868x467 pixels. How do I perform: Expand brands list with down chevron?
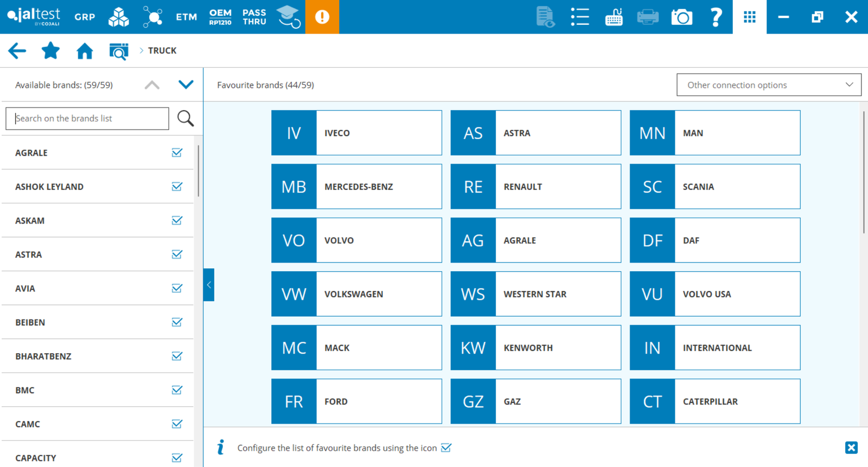pos(186,85)
